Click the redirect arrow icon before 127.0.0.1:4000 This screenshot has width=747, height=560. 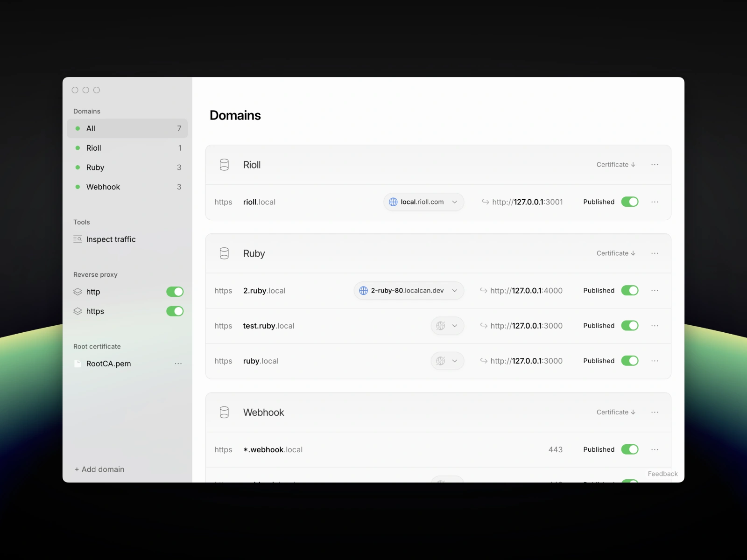coord(484,291)
